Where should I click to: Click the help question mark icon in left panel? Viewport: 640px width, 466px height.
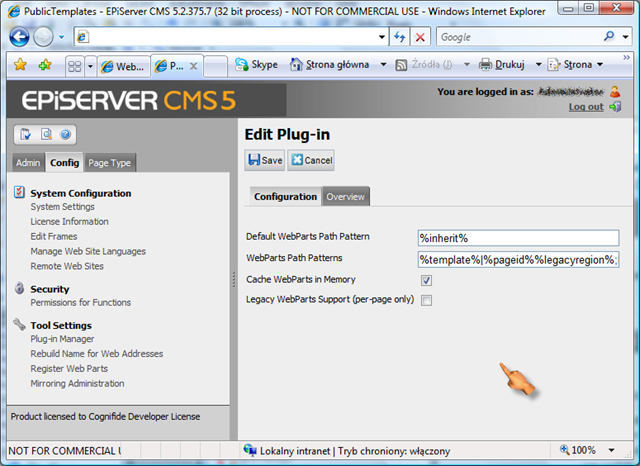(66, 133)
